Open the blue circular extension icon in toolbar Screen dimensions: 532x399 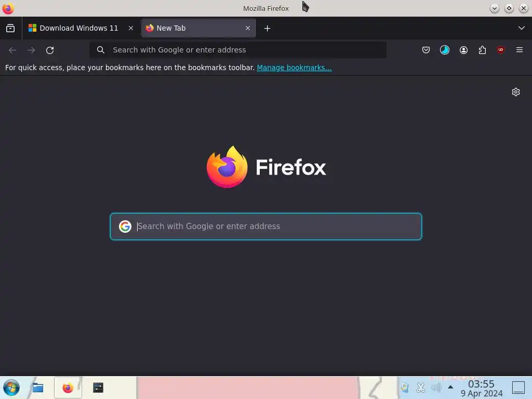coord(445,50)
